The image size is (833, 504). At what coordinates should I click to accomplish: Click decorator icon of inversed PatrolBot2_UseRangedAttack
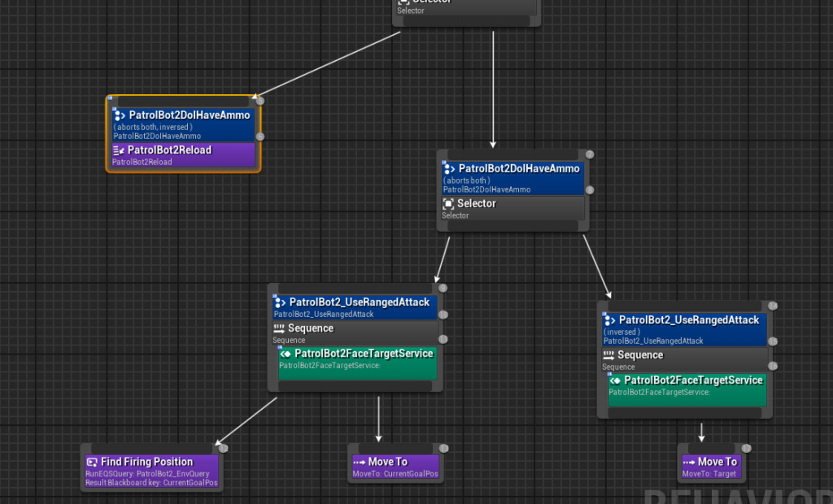pyautogui.click(x=610, y=321)
